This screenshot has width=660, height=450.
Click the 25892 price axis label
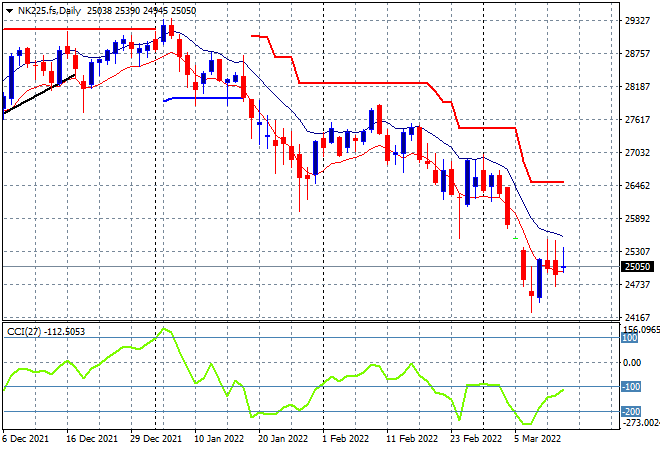click(x=637, y=218)
